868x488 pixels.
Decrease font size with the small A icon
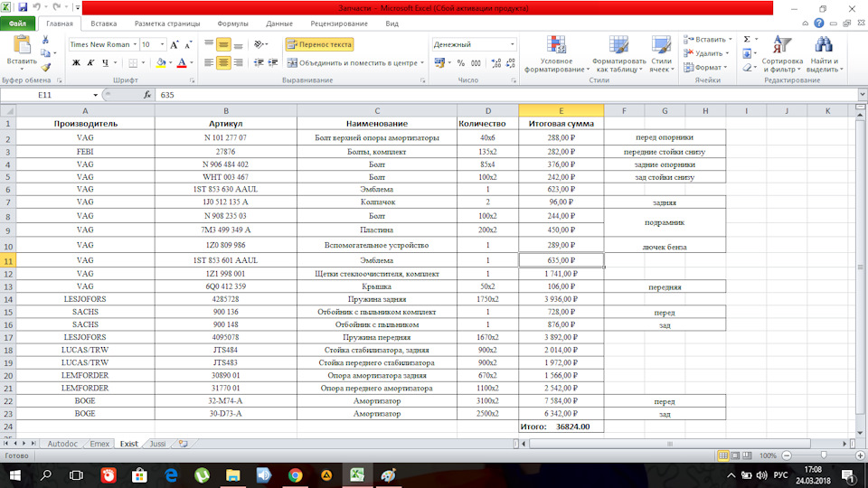[x=188, y=45]
